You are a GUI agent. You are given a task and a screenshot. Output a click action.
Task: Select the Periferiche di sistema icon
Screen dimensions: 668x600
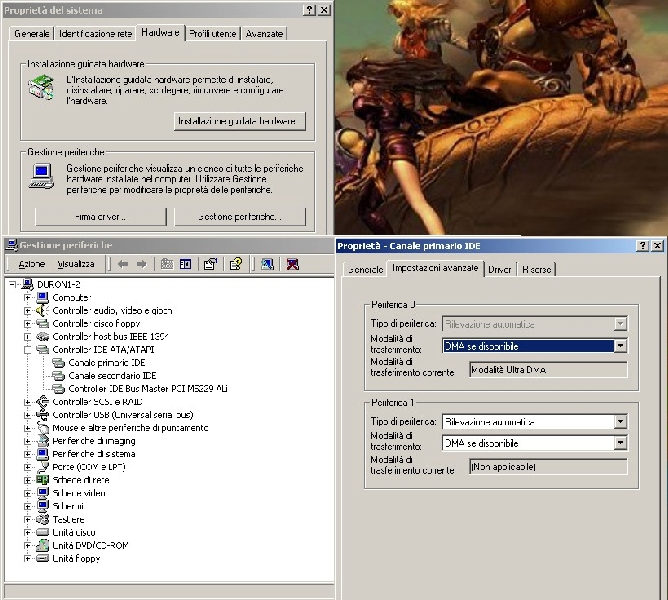[43, 454]
